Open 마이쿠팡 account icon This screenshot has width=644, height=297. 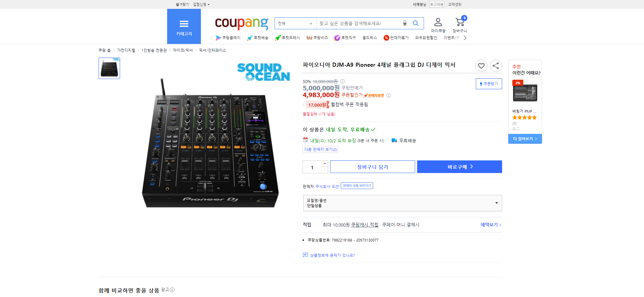coord(438,25)
